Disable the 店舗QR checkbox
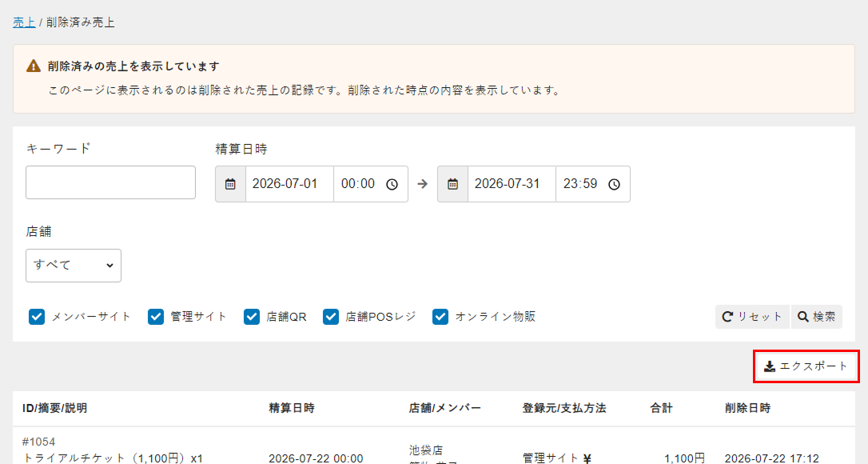 click(x=252, y=317)
